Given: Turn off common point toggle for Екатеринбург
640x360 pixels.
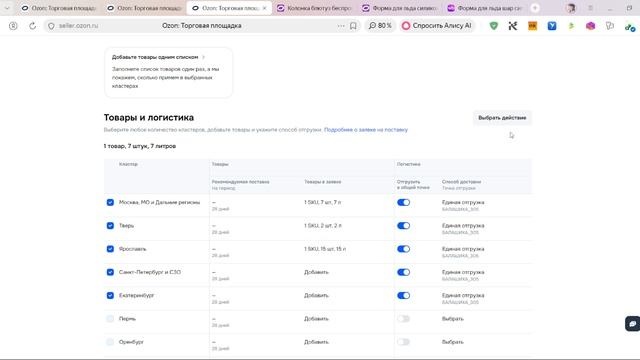Looking at the screenshot, I should tap(404, 296).
